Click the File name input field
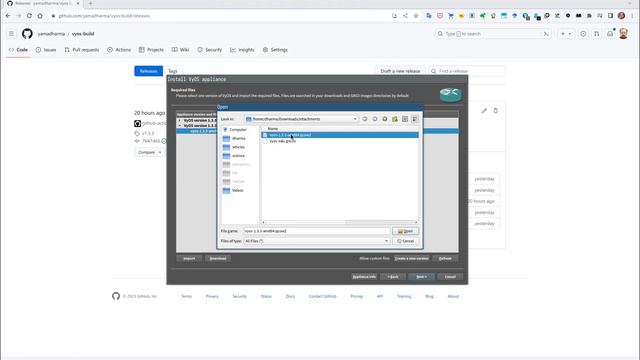The image size is (640, 360). (316, 231)
